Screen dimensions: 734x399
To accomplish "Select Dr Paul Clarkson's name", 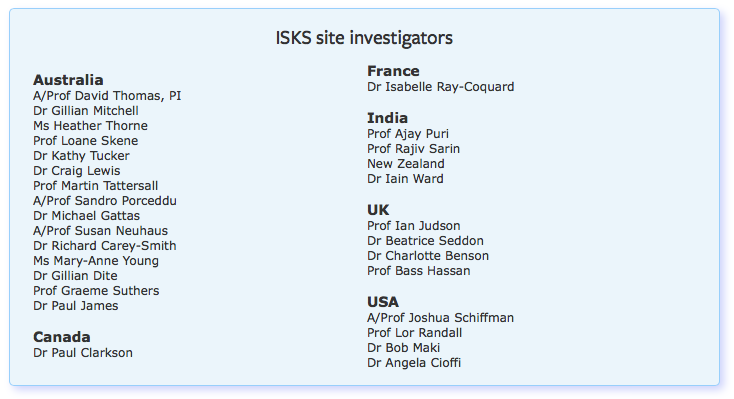I will pyautogui.click(x=83, y=353).
